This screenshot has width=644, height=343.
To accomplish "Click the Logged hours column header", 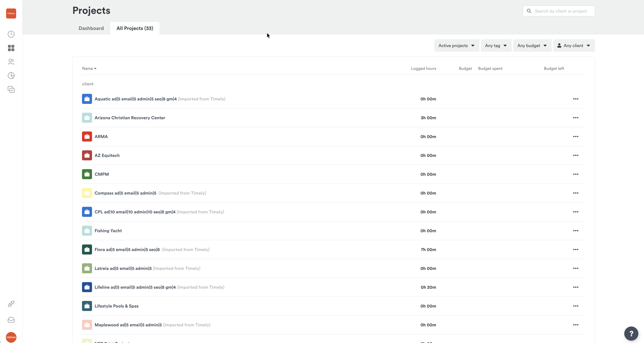I will click(423, 68).
